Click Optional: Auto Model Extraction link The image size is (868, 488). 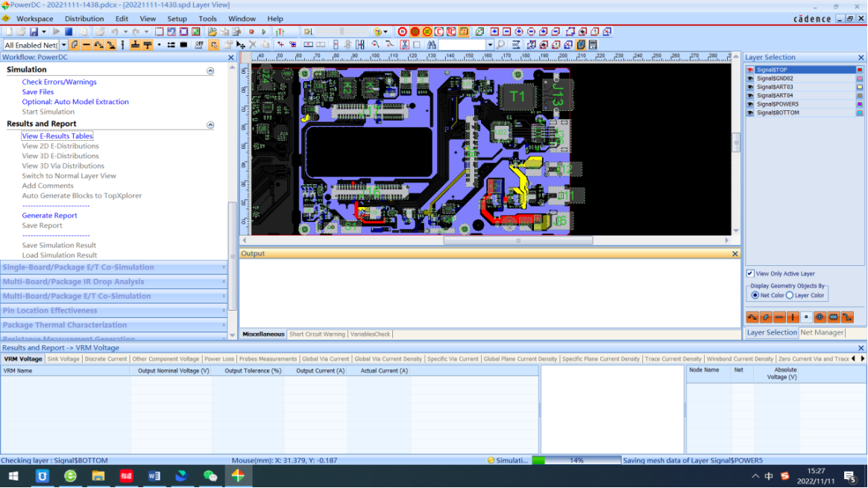tap(75, 102)
